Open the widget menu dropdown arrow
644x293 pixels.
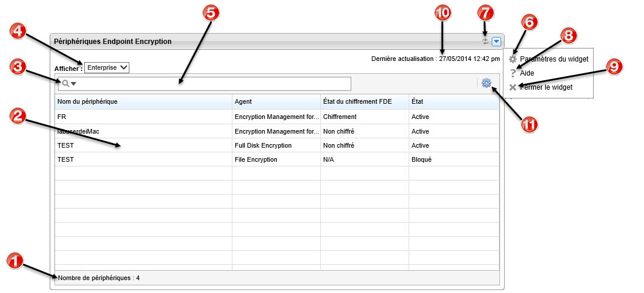click(496, 42)
